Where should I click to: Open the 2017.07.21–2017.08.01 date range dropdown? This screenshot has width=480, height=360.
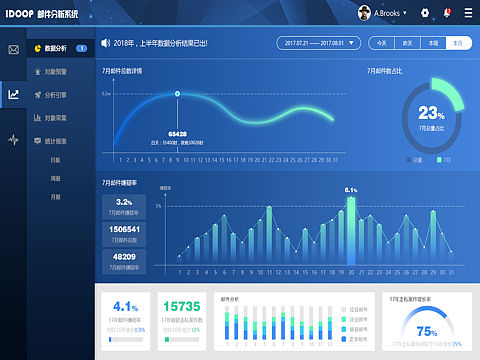click(318, 43)
